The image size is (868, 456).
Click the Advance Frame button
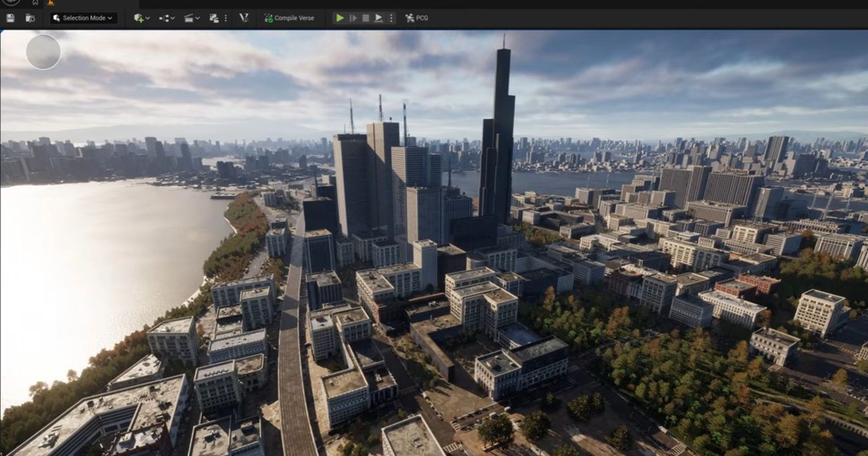[x=353, y=18]
